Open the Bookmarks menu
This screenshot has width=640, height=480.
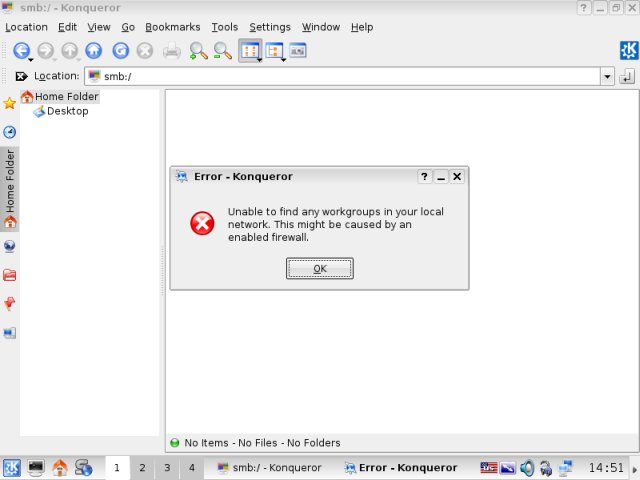point(173,27)
